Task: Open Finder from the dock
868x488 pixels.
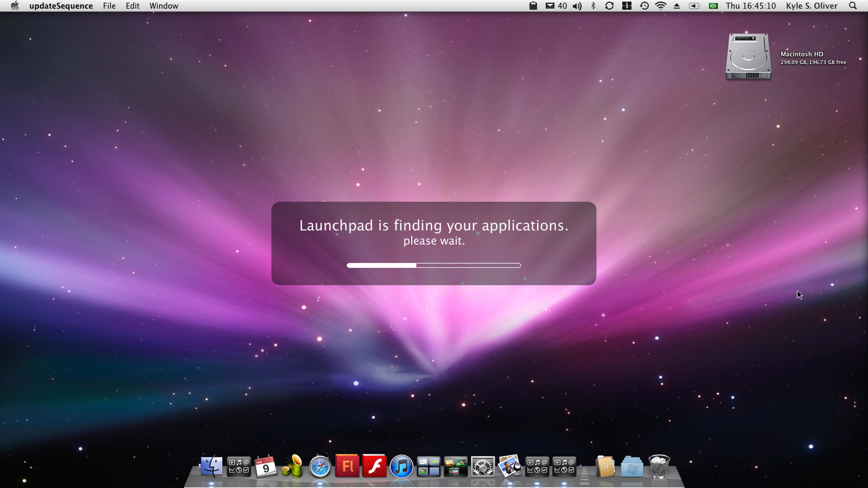Action: tap(212, 466)
